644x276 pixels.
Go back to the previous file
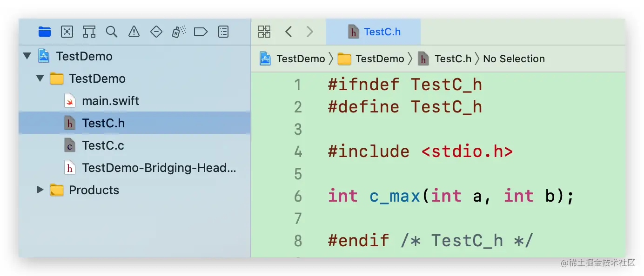click(x=288, y=32)
